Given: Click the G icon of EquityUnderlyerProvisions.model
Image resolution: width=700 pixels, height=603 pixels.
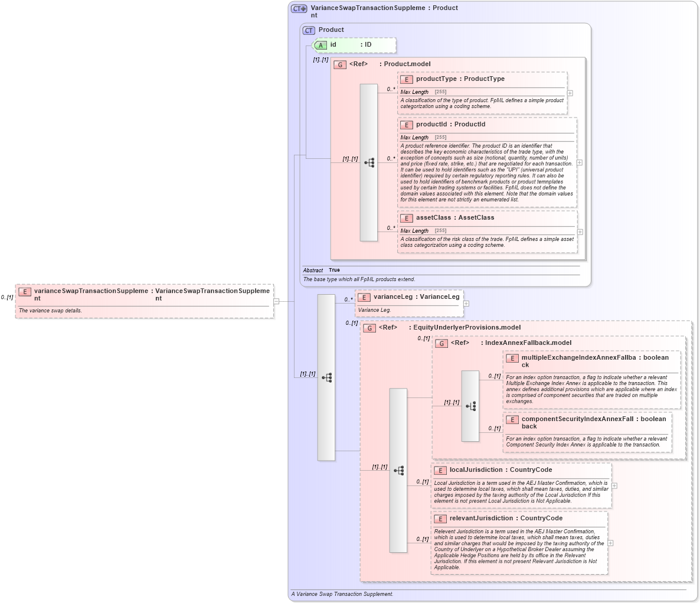Looking at the screenshot, I should point(369,328).
